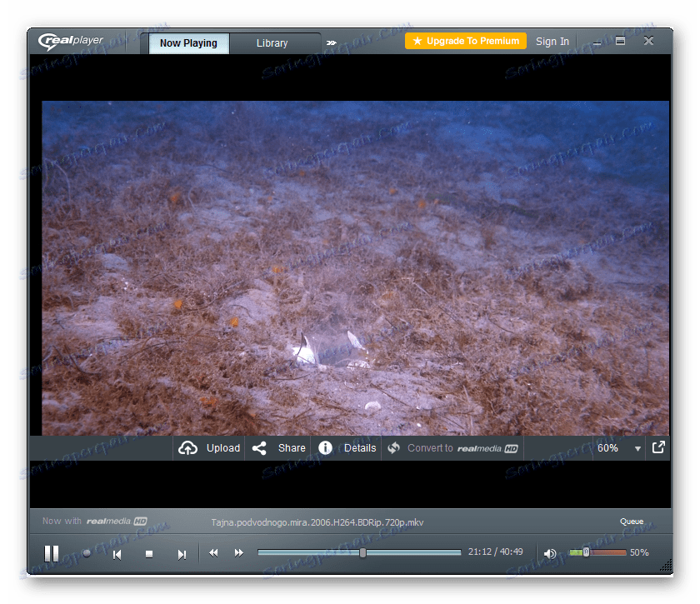Open the 60% video zoom dropdown
This screenshot has height=604, width=700.
click(619, 448)
